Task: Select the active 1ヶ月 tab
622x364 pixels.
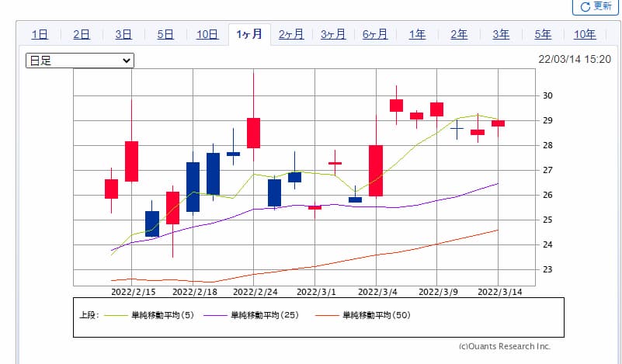Action: coord(249,34)
